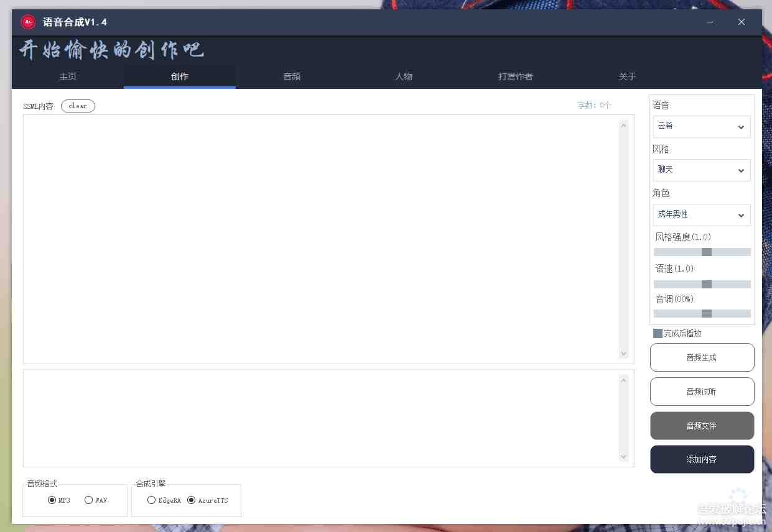Click inside the SSML content text area
Image resolution: width=772 pixels, height=532 pixels.
click(x=323, y=239)
